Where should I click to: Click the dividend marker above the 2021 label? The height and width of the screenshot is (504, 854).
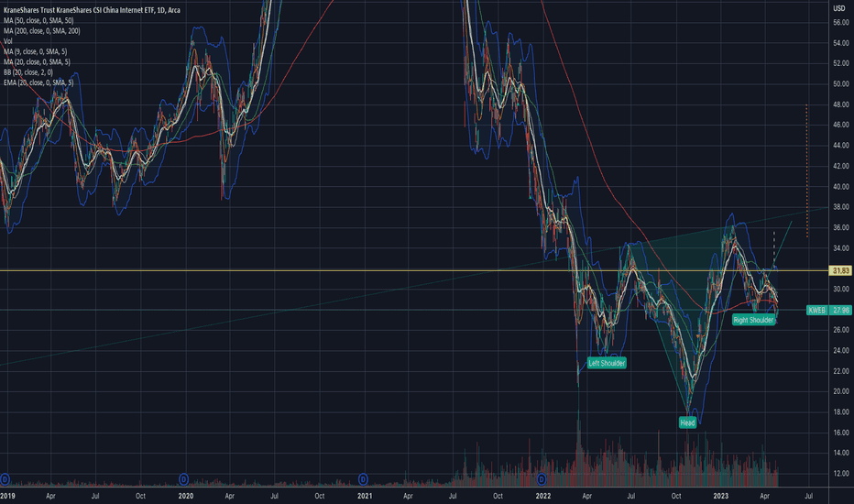pyautogui.click(x=363, y=479)
